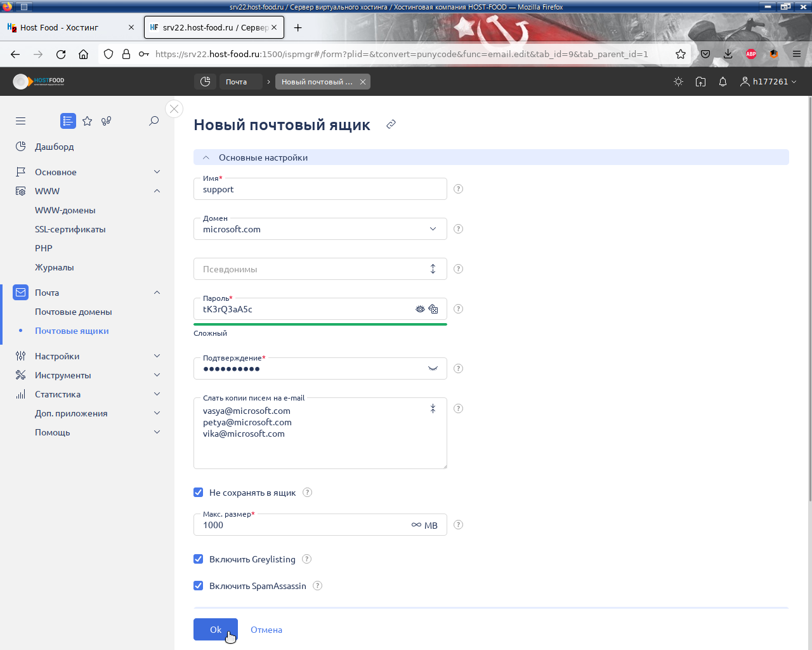Show help for e-mail copies field
Viewport: 812px width, 650px height.
point(459,409)
